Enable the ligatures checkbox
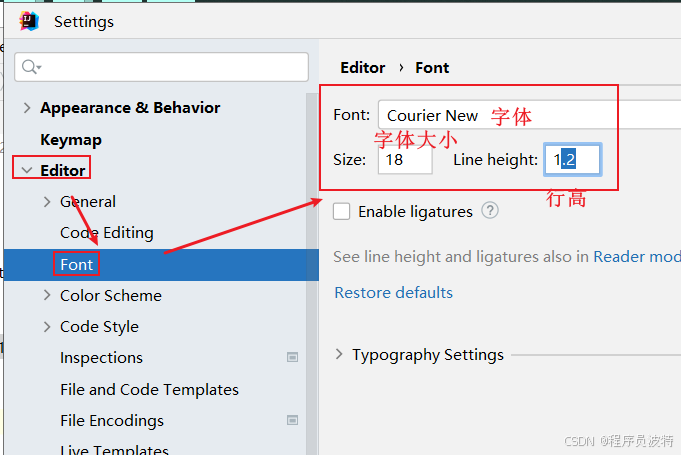 [x=341, y=211]
